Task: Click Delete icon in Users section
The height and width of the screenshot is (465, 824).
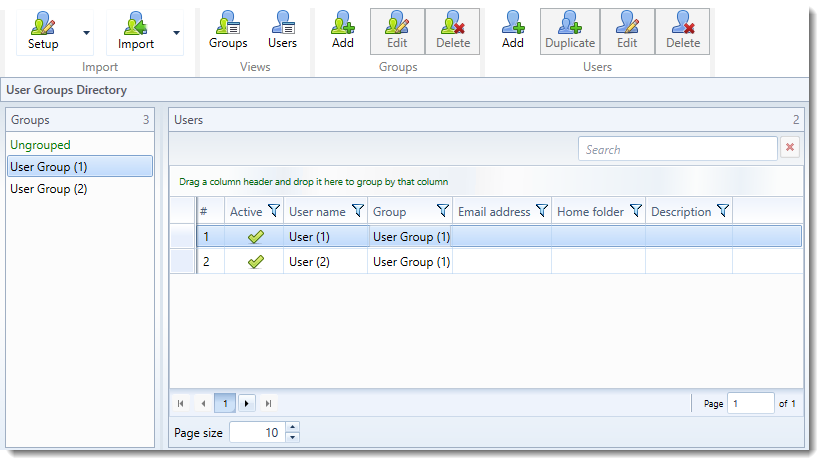Action: [683, 22]
